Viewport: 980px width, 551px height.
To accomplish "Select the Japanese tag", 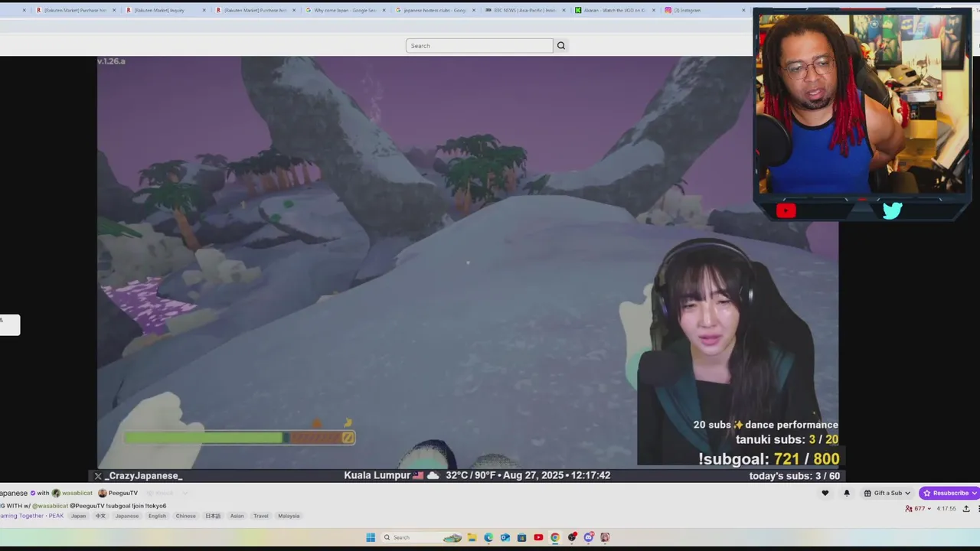I will click(x=127, y=516).
